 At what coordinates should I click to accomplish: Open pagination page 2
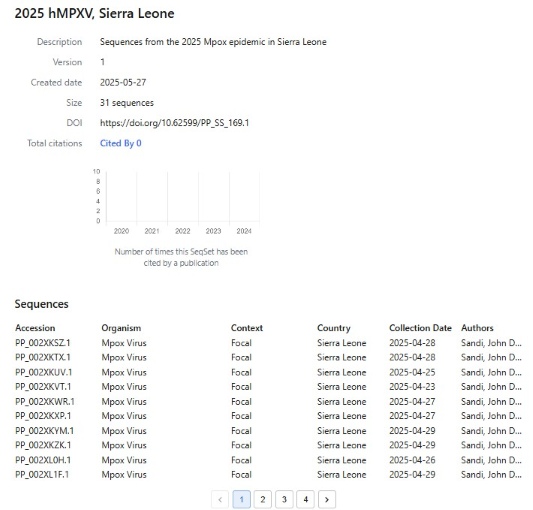click(x=263, y=499)
